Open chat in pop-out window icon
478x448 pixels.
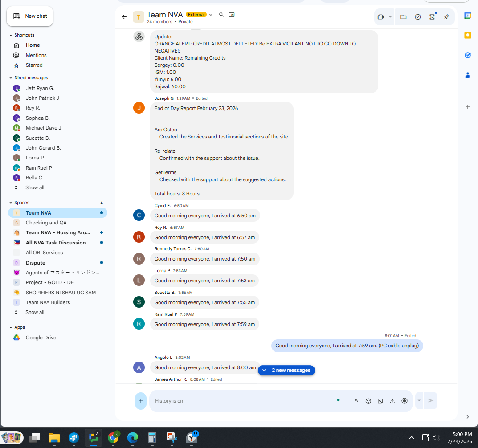pos(232,15)
